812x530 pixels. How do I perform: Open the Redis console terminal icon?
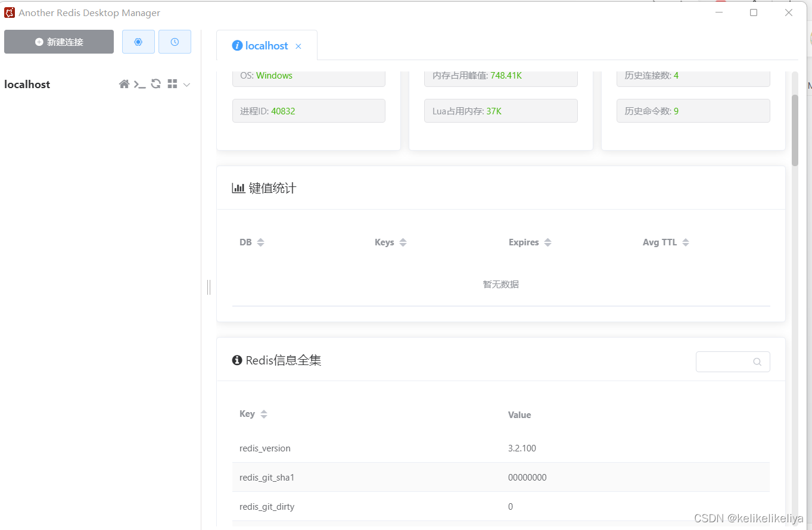tap(139, 84)
